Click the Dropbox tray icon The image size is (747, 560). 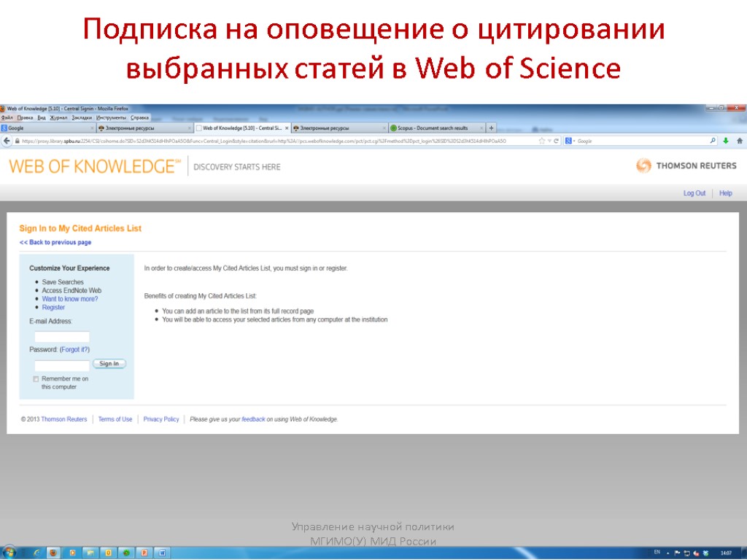coord(705,553)
